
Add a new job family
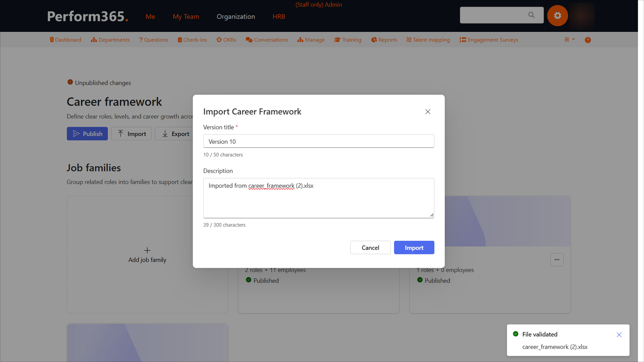147,255
